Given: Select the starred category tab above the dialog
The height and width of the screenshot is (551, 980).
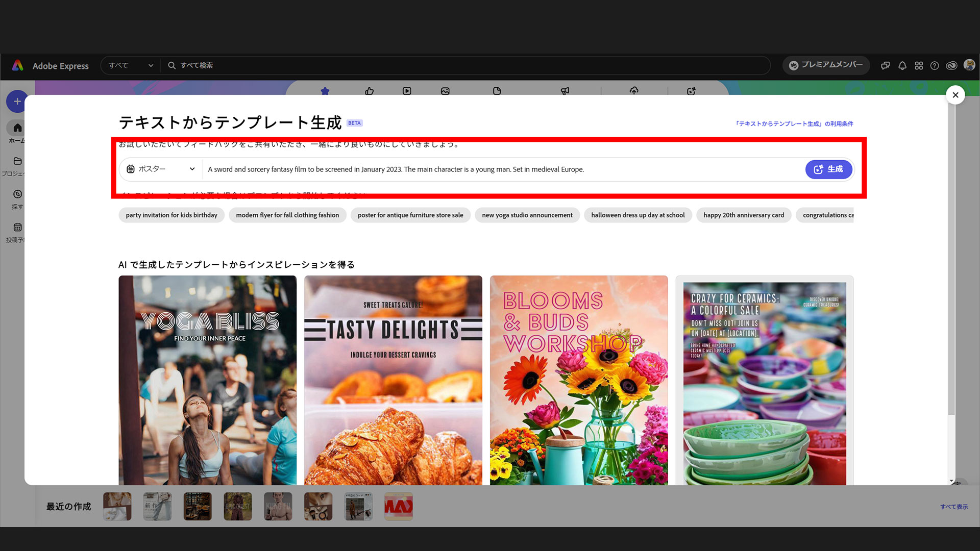Looking at the screenshot, I should (325, 90).
